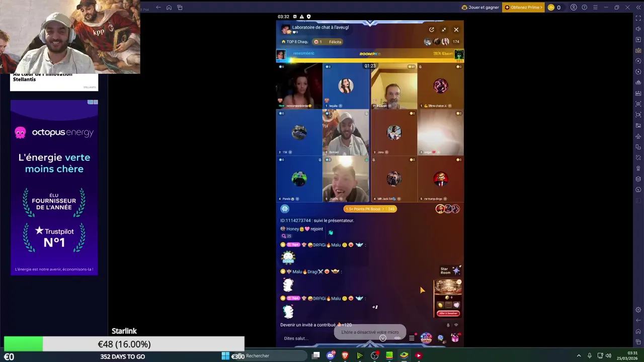Click the €48 (16.00%) donation progress bar
This screenshot has height=362, width=644.
pos(124,344)
